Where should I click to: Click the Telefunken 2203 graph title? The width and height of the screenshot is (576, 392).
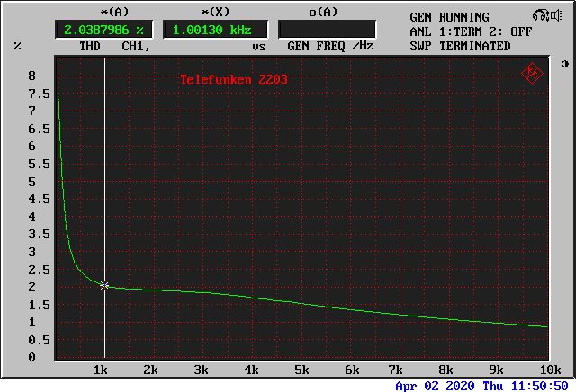click(234, 79)
